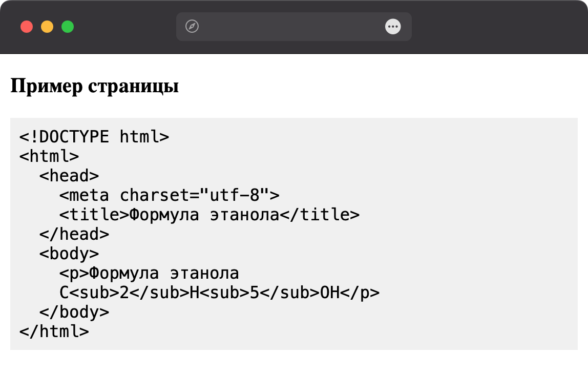Click the <p>Формула этанола line
This screenshot has height=374, width=588.
pos(149,273)
